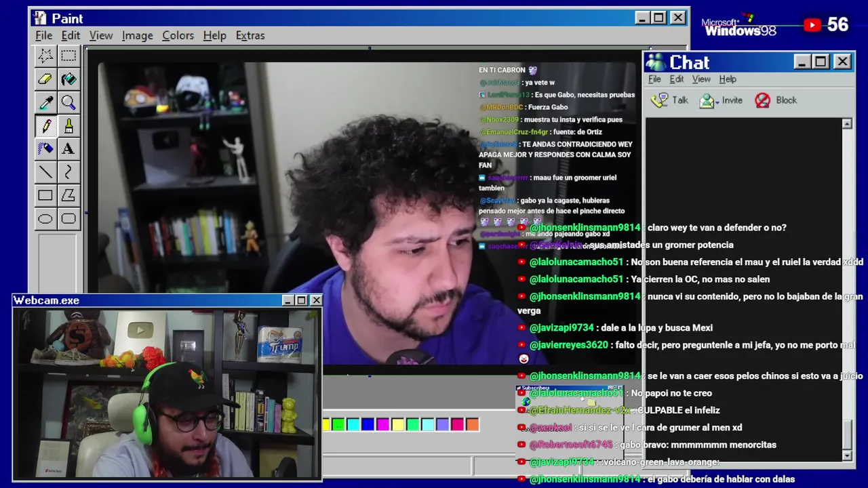868x488 pixels.
Task: Open the Help menu in Chat window
Action: point(728,79)
